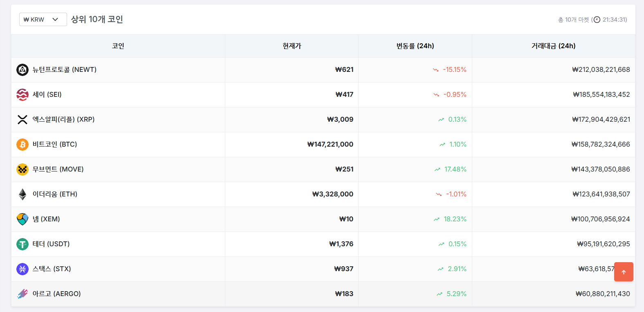Select the 세이 (SEI) coin name
The image size is (644, 312).
pos(47,95)
